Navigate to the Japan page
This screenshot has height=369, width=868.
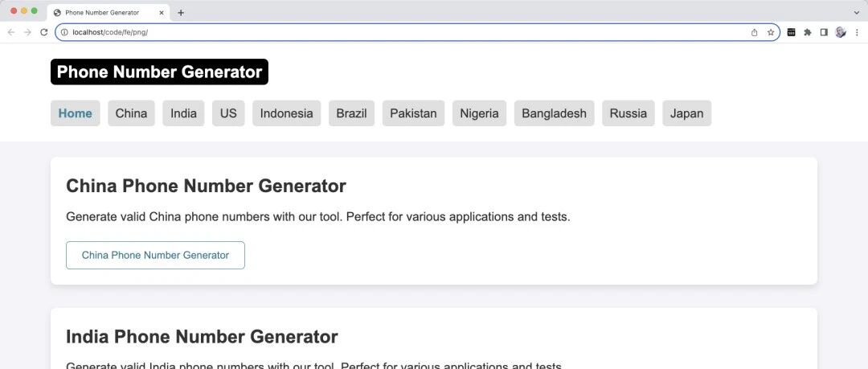pos(686,113)
